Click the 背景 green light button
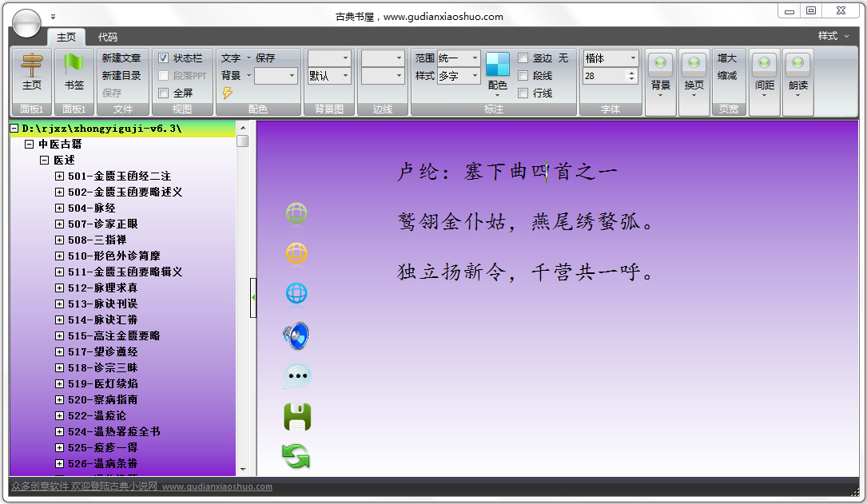The image size is (867, 504). pyautogui.click(x=660, y=63)
